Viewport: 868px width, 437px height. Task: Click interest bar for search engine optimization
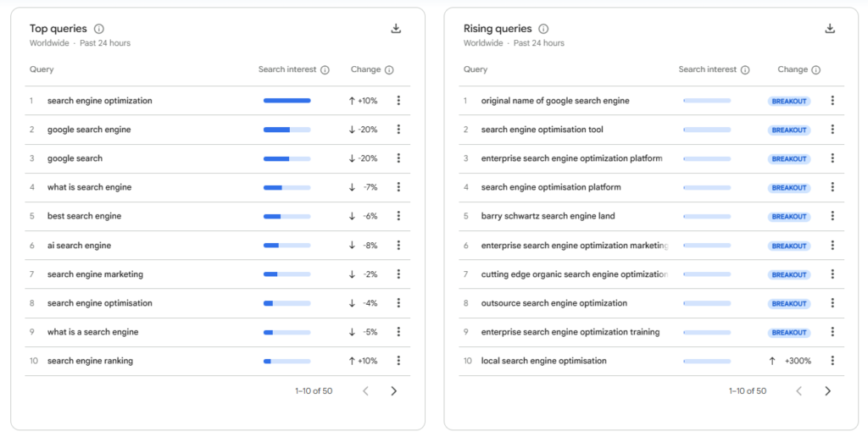[287, 101]
